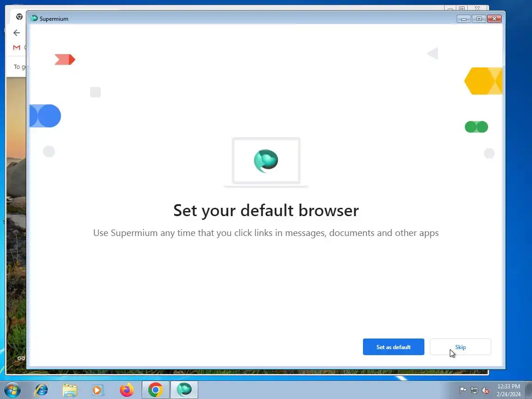
Task: Open the clock showing 12:33 PM
Action: pyautogui.click(x=508, y=390)
